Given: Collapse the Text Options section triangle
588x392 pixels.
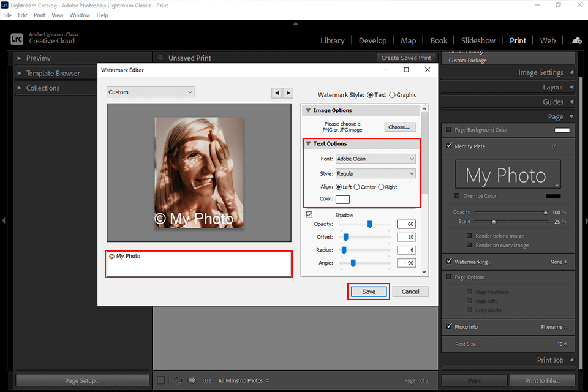Looking at the screenshot, I should click(x=308, y=144).
